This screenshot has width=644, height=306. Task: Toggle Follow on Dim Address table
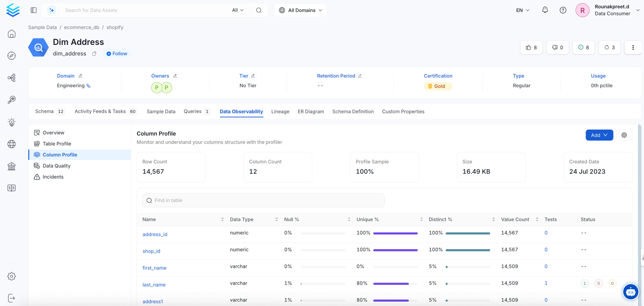[117, 53]
